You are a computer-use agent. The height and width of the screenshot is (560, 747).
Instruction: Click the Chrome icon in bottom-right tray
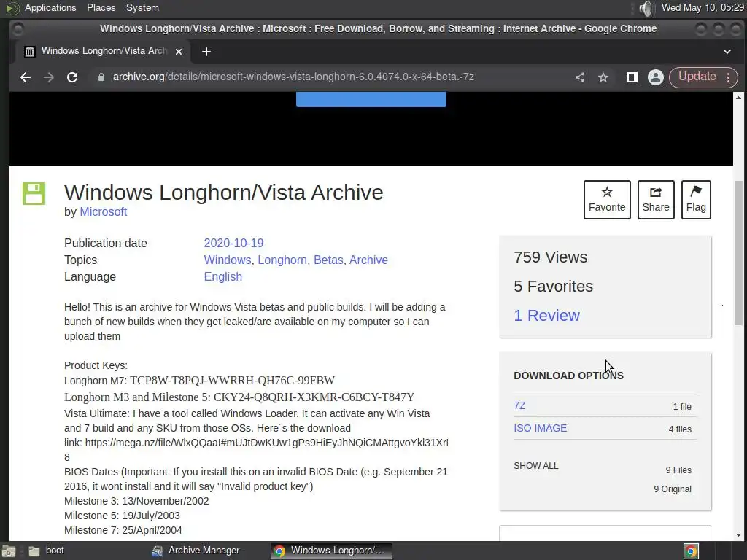click(x=691, y=551)
